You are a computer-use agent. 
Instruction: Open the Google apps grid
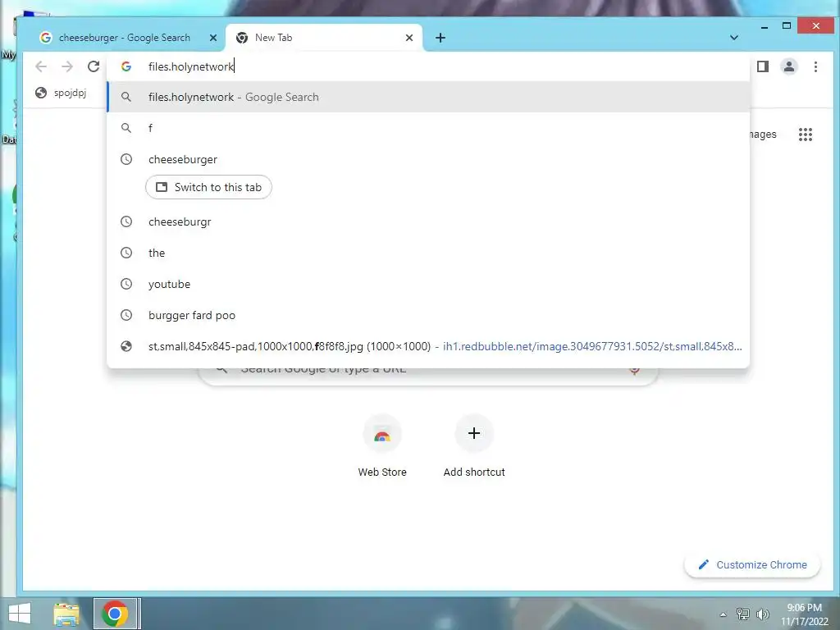[806, 135]
